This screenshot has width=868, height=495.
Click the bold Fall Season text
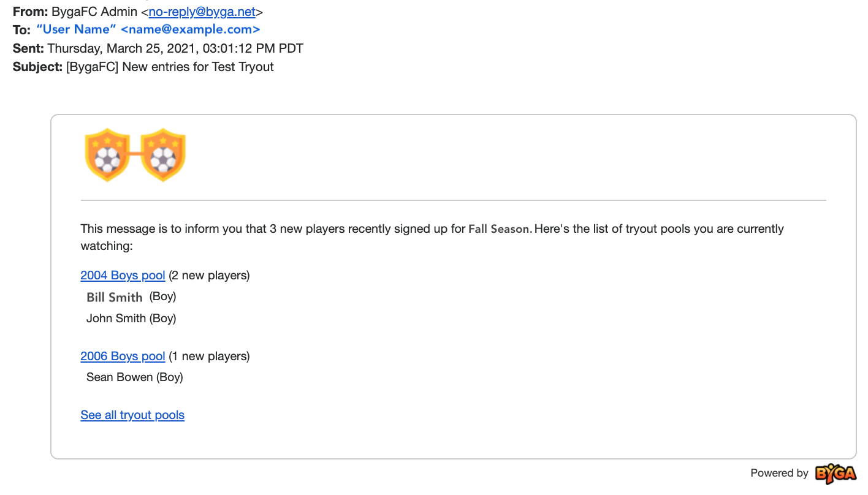(x=499, y=229)
